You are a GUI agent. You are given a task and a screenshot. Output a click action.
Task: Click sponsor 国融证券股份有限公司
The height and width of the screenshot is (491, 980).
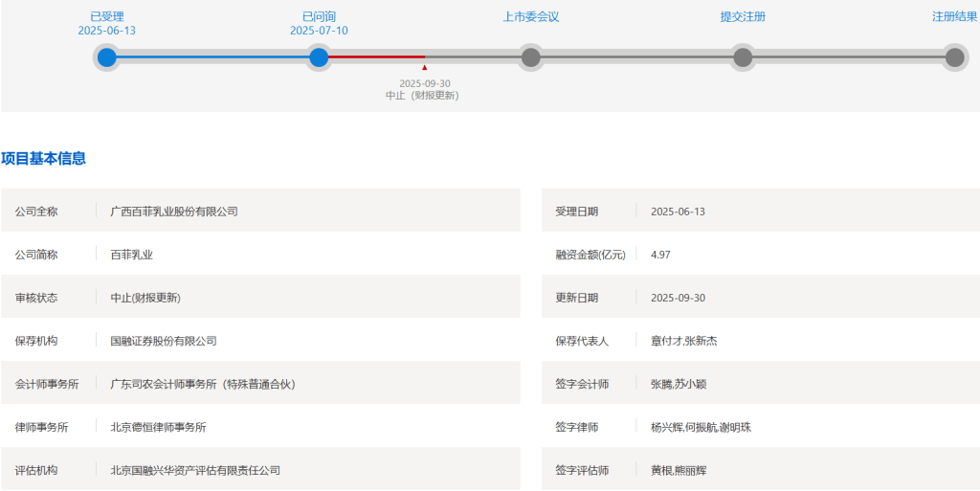[x=164, y=341]
